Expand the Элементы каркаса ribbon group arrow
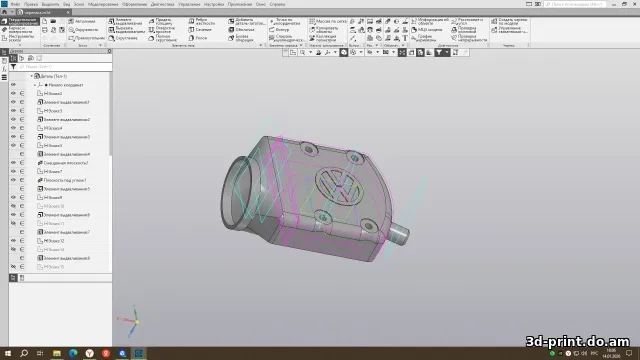This screenshot has width=640, height=360. [301, 45]
